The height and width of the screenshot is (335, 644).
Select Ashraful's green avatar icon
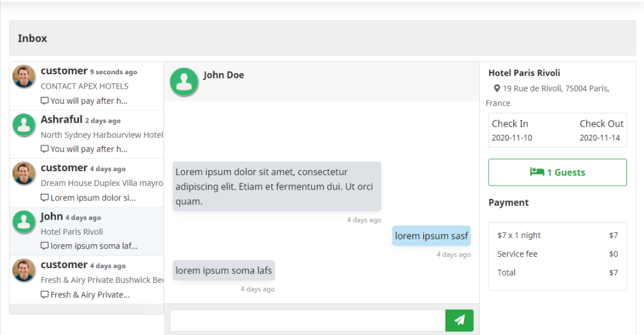24,125
